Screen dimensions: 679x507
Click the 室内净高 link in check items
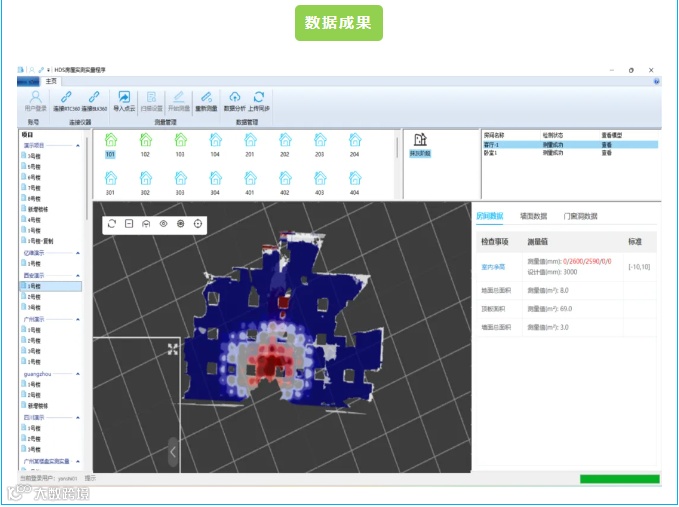pyautogui.click(x=493, y=267)
